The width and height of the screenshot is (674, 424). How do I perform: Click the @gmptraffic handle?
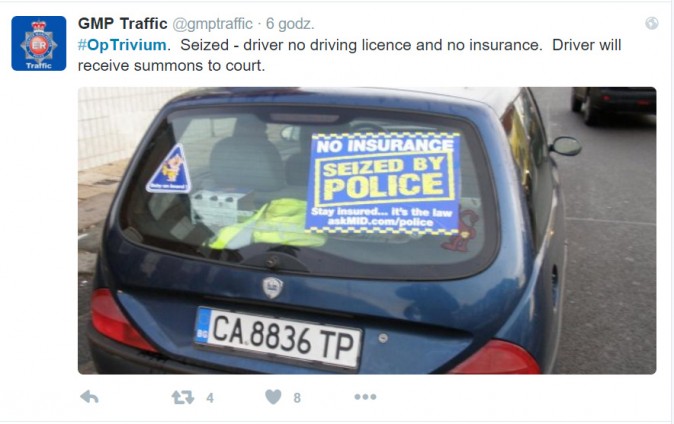(212, 24)
